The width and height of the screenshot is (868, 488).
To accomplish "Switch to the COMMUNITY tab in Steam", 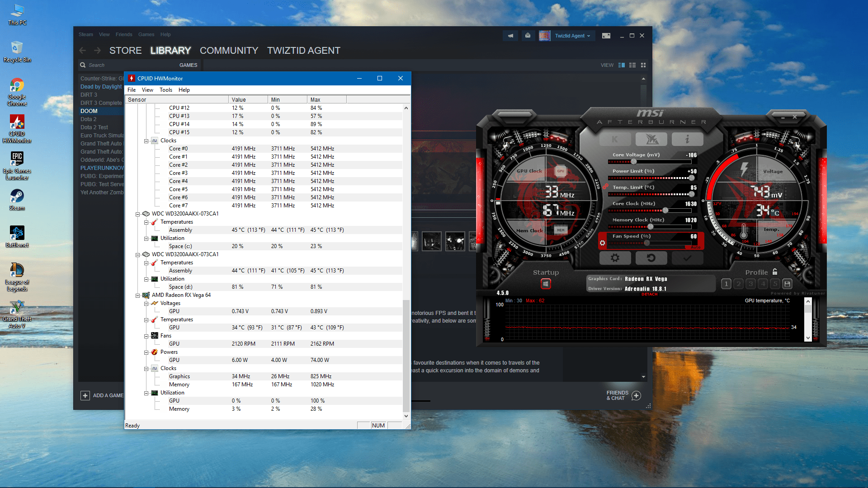I will 229,51.
